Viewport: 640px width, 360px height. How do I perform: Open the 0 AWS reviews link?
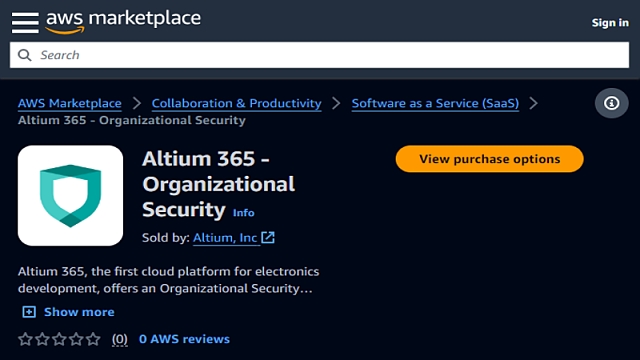pyautogui.click(x=184, y=339)
